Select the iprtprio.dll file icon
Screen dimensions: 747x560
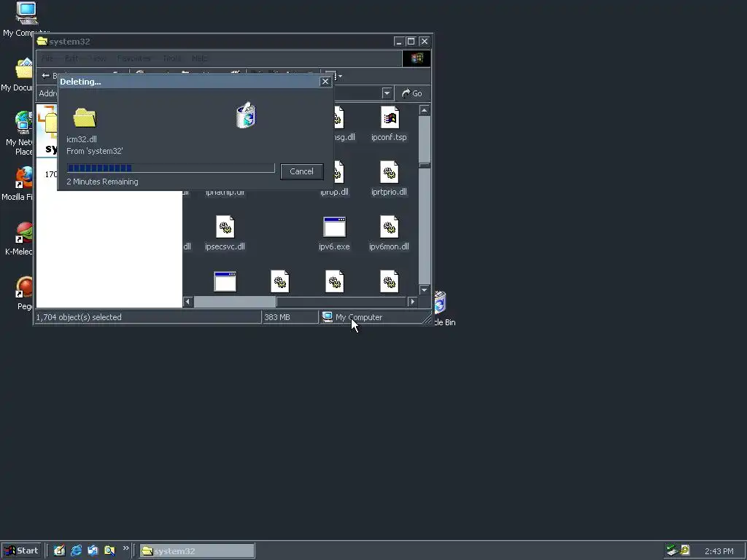pos(390,172)
